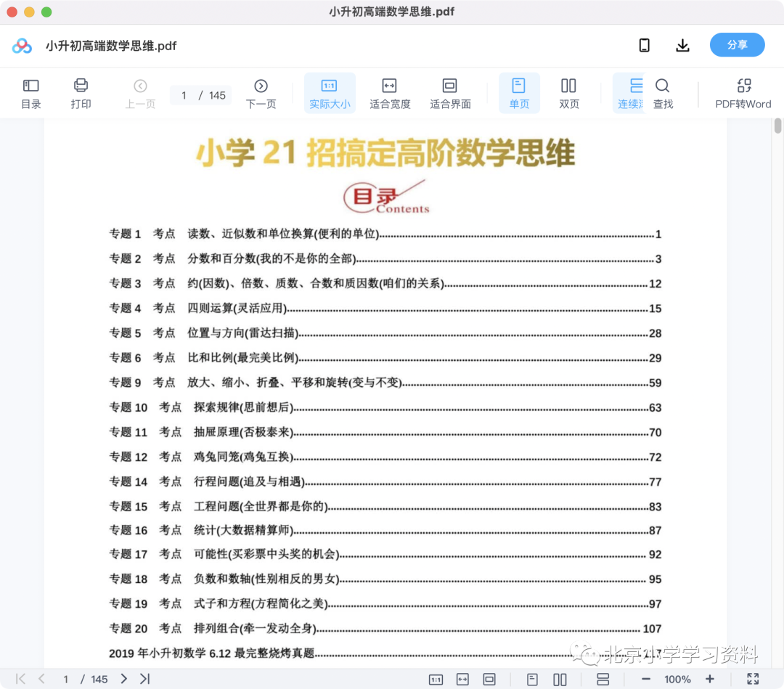Image resolution: width=784 pixels, height=689 pixels.
Task: Open 专题 4 四则运算 entry
Action: [x=385, y=308]
